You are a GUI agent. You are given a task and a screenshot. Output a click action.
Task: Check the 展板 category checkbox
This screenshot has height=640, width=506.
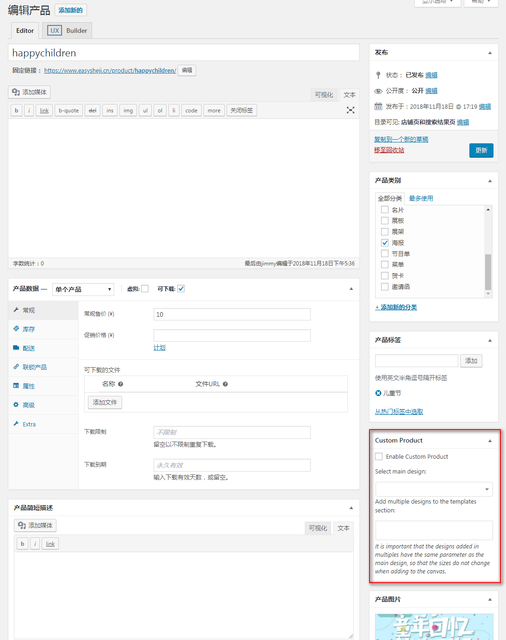[384, 221]
